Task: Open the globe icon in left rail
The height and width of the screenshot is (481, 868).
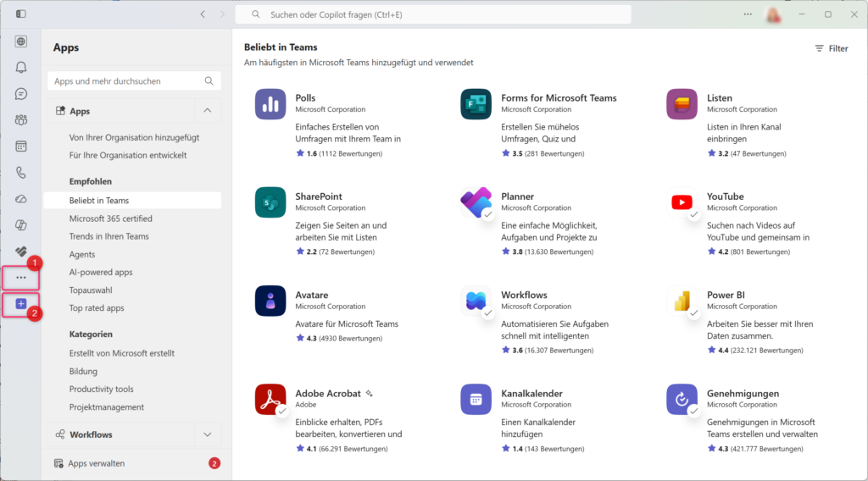Action: 21,41
